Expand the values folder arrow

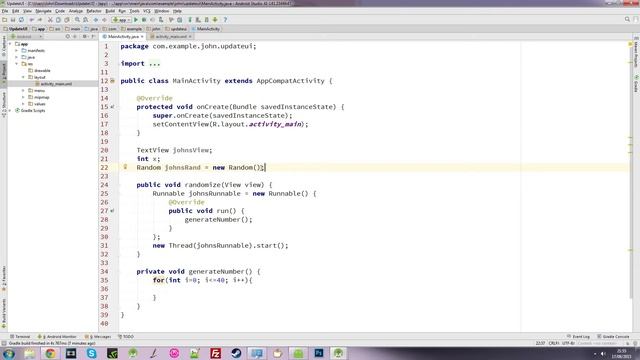tap(23, 104)
